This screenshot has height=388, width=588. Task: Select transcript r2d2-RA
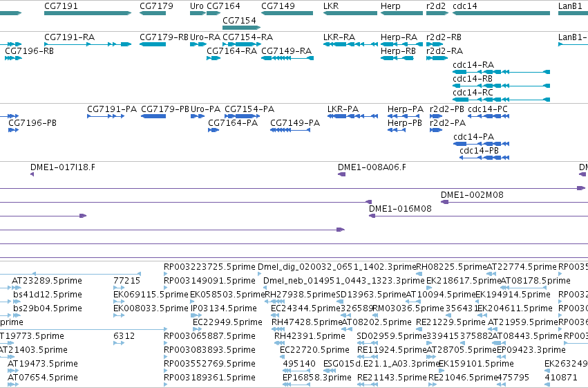click(444, 51)
